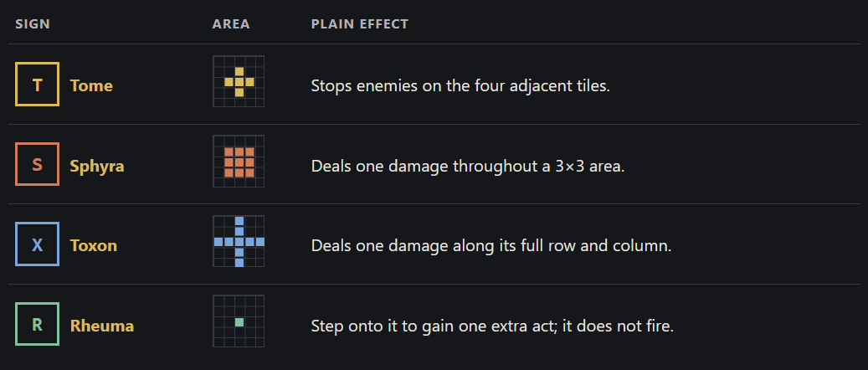
Task: Click the Sphyra damage description text
Action: click(468, 167)
